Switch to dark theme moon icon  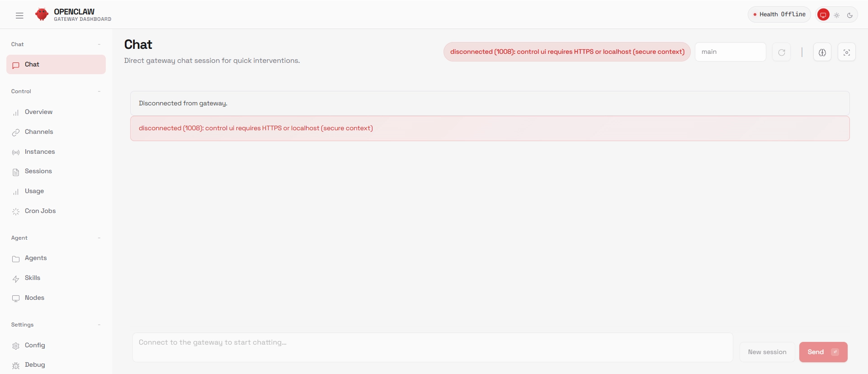coord(850,15)
